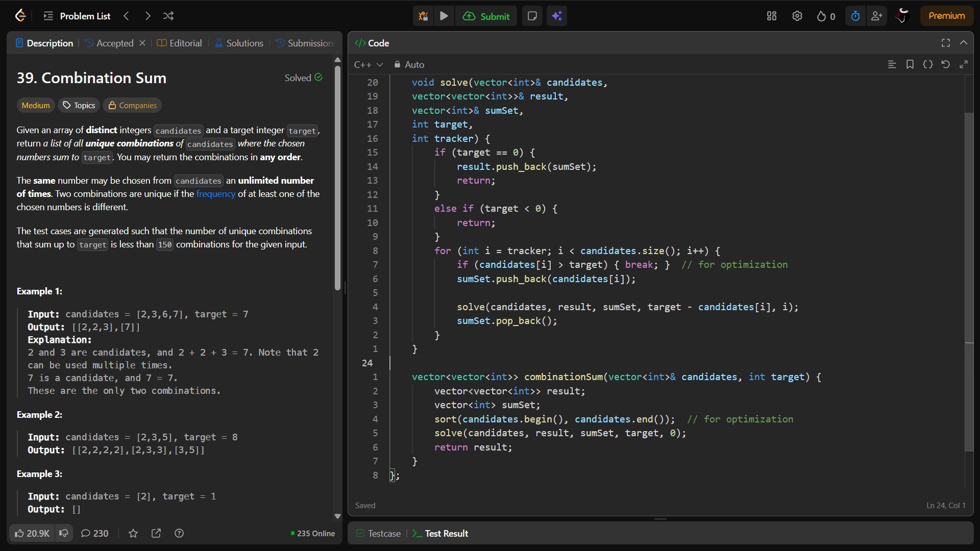Bookmark icon in code editor toolbar
Image resolution: width=980 pixels, height=551 pixels.
coord(910,64)
